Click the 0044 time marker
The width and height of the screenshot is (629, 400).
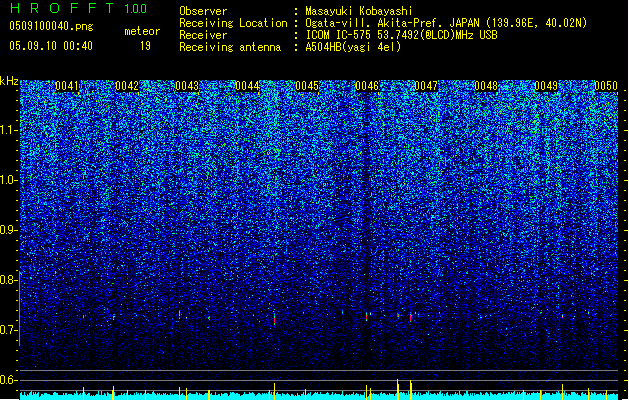click(x=247, y=86)
